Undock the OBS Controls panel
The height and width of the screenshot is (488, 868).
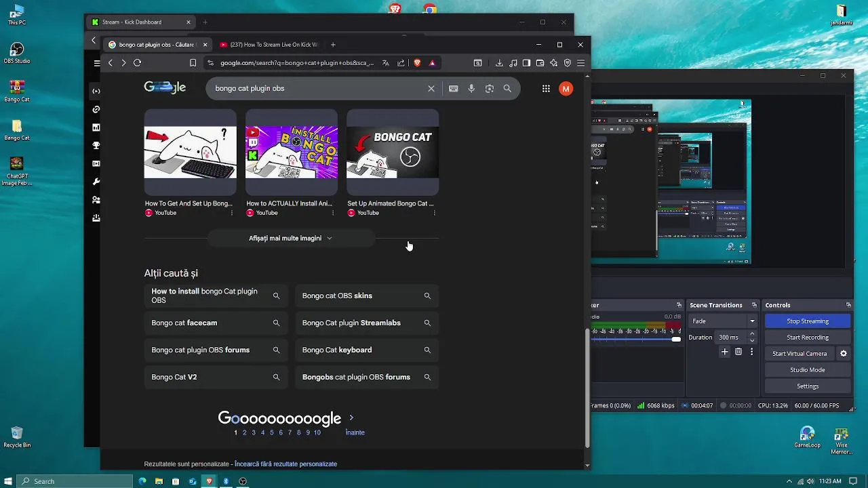pos(848,305)
